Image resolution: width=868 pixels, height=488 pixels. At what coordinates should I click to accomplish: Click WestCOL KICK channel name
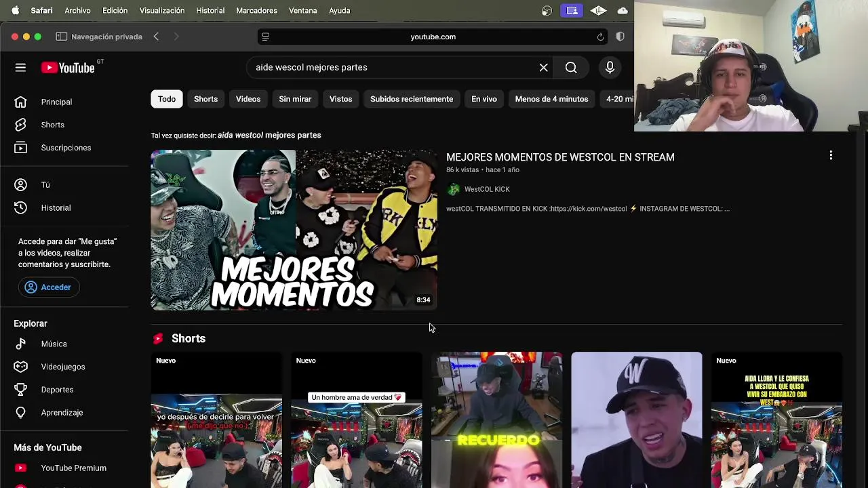tap(487, 189)
